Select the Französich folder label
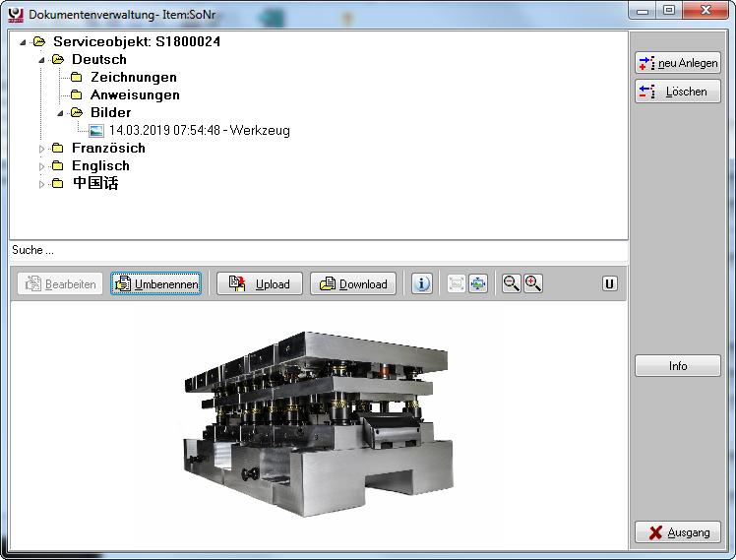 [108, 149]
